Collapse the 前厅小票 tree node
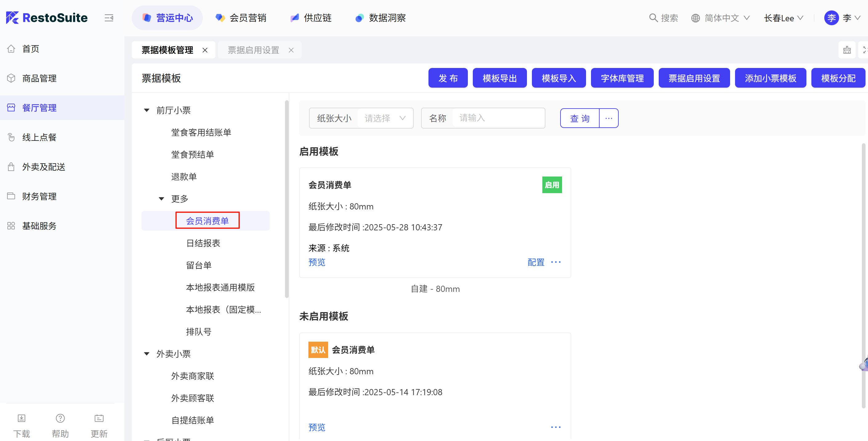 [x=147, y=110]
